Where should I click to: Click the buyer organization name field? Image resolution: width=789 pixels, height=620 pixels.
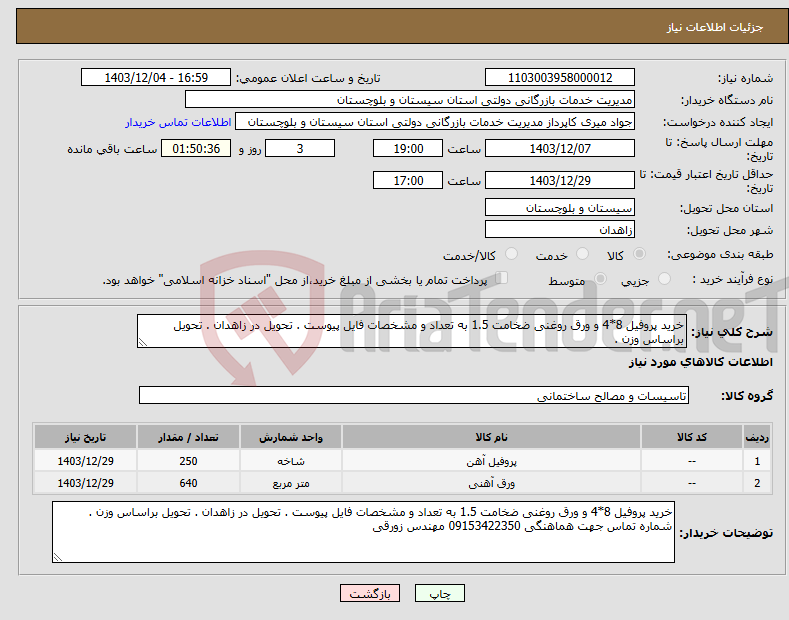[x=410, y=100]
